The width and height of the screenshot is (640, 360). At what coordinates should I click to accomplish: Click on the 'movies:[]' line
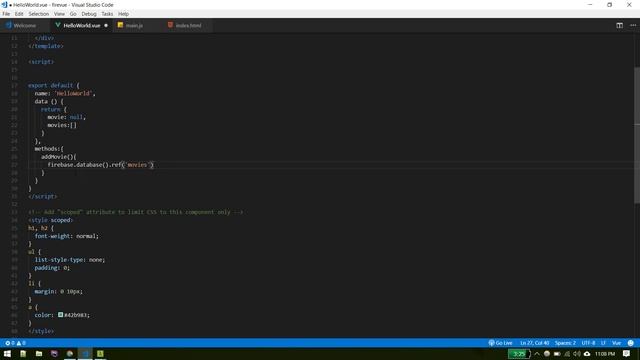click(x=62, y=125)
